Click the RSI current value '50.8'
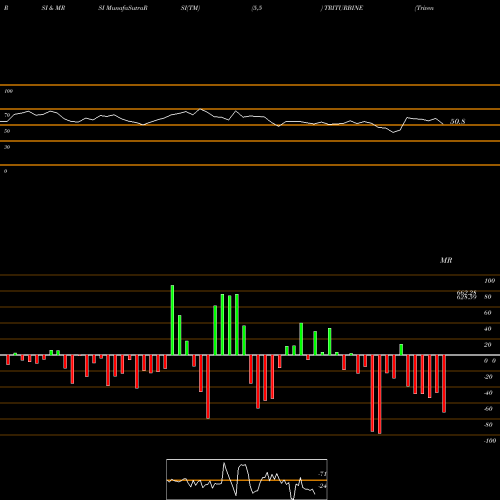Viewport: 500px width, 500px height. [458, 122]
